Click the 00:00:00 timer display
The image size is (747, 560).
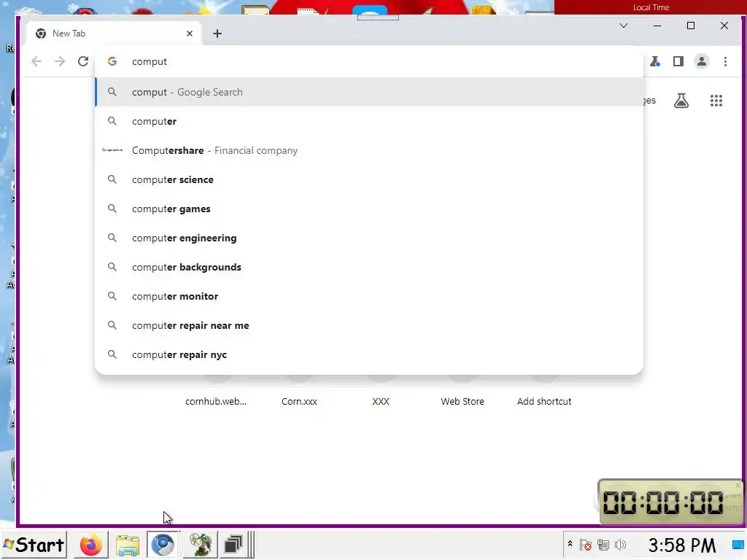pos(662,502)
